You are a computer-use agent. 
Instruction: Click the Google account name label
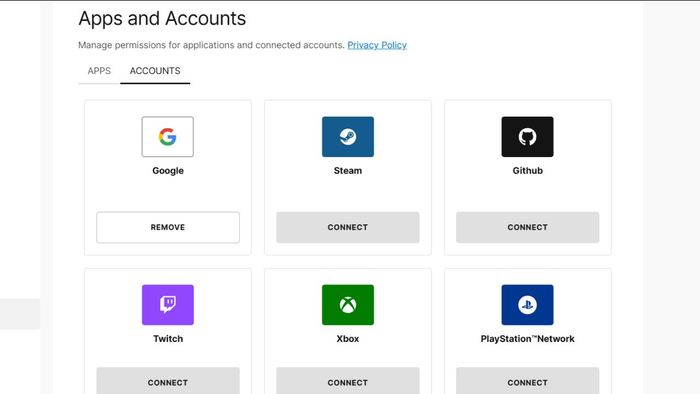tap(168, 170)
